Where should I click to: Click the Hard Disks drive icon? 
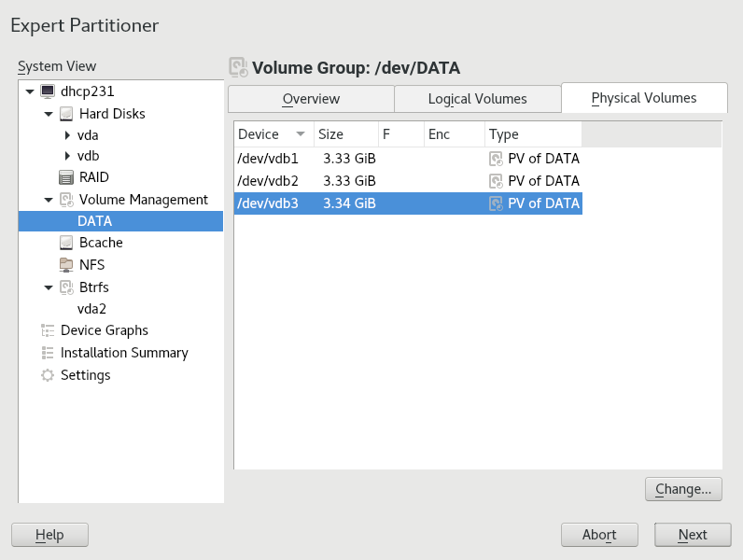coord(66,114)
